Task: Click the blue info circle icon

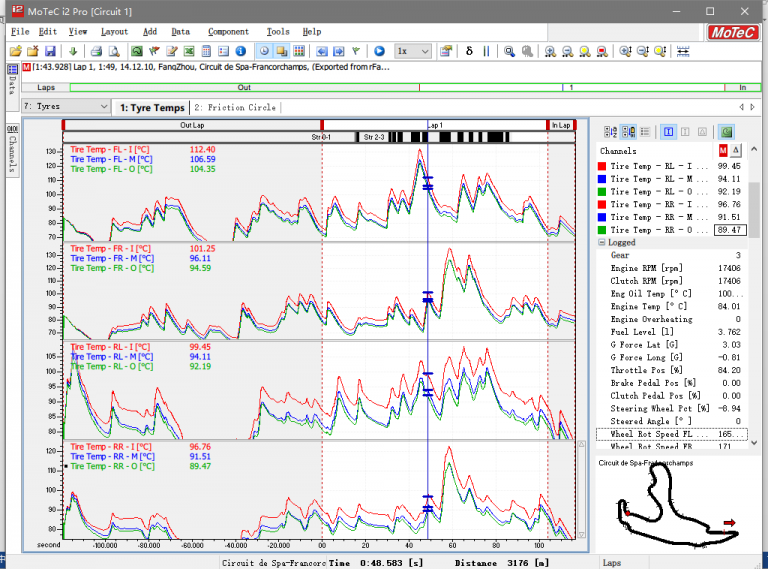Action: point(240,51)
